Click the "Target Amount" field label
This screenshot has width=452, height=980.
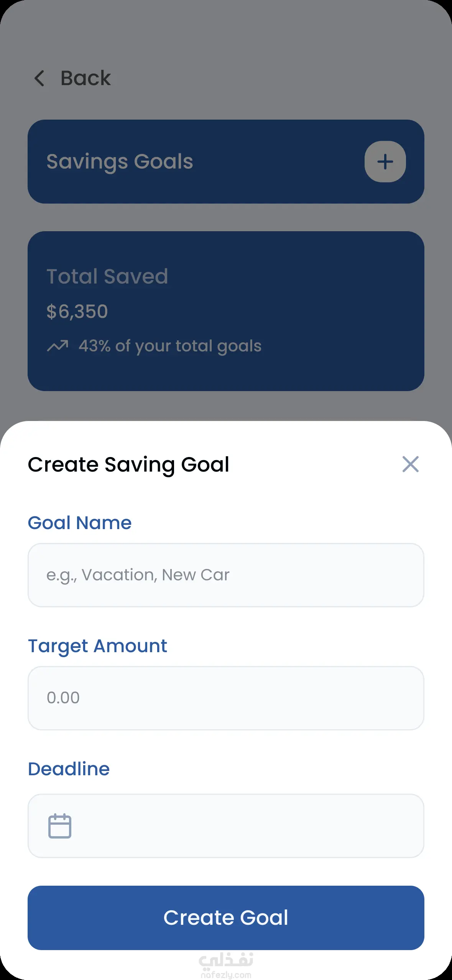pyautogui.click(x=97, y=646)
